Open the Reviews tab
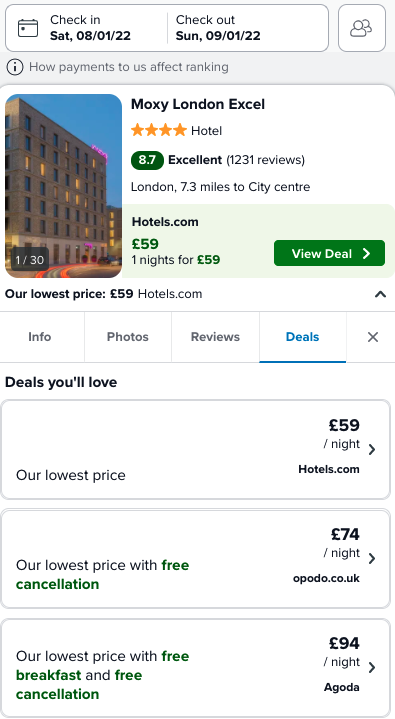The width and height of the screenshot is (395, 719). (215, 337)
